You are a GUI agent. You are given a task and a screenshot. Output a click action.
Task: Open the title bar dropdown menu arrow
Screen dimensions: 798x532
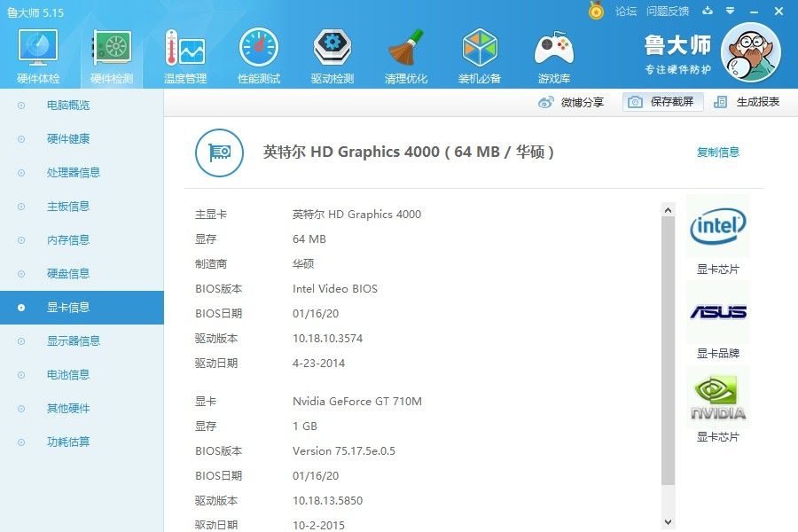coord(731,11)
